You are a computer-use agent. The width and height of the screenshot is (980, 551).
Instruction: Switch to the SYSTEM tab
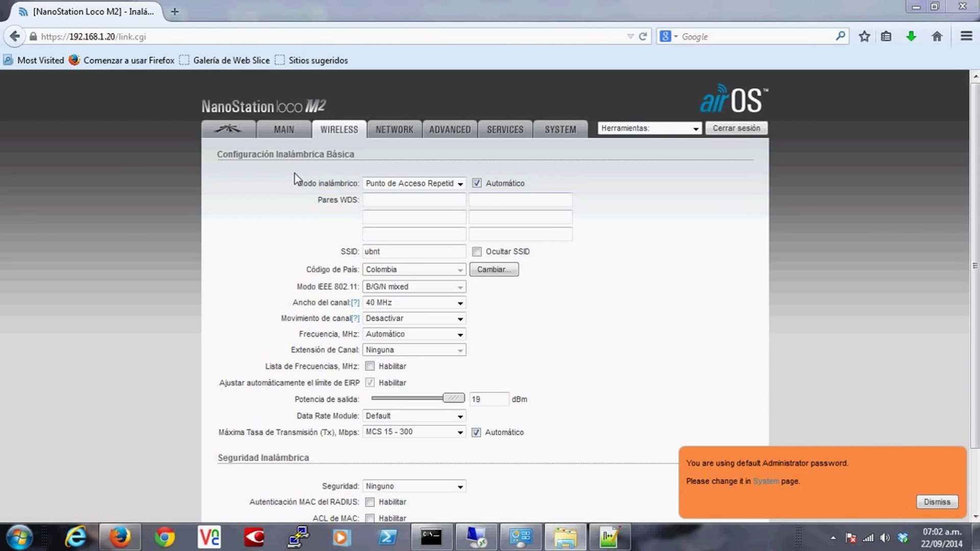(x=560, y=129)
